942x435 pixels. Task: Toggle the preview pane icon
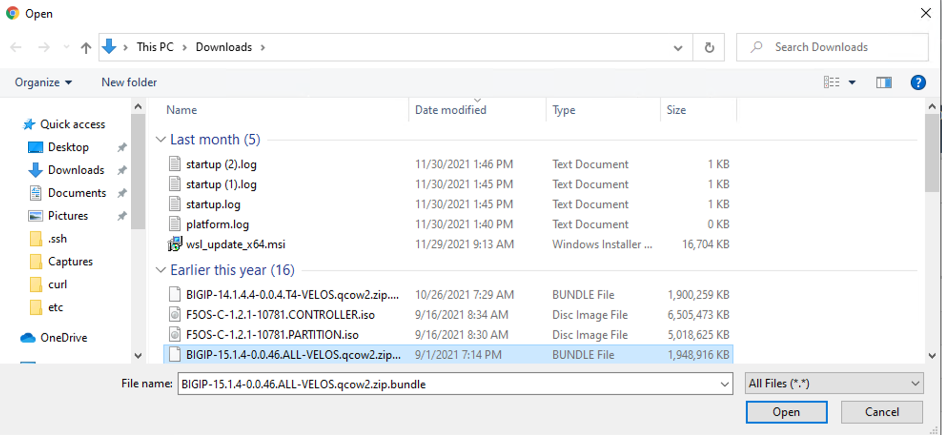pyautogui.click(x=884, y=82)
